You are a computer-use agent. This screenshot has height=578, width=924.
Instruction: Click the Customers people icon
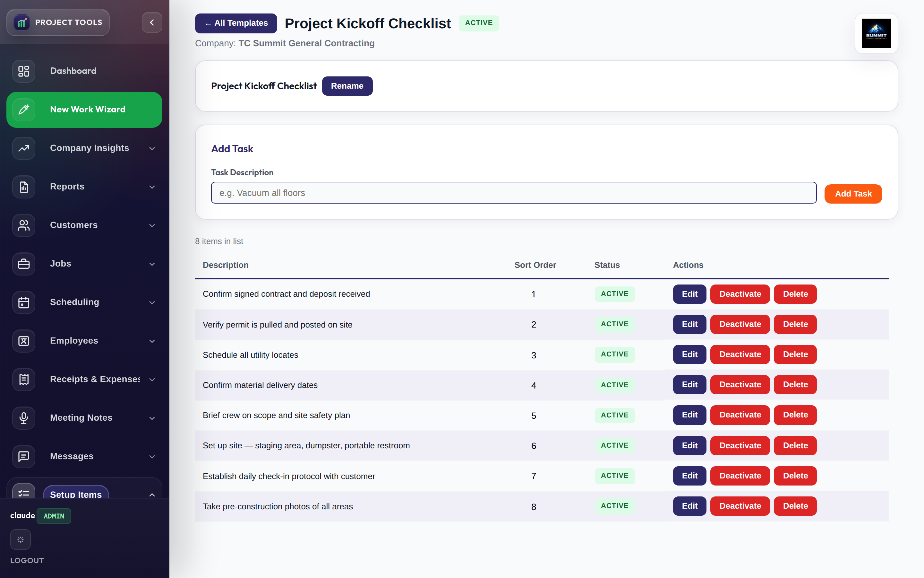(24, 225)
